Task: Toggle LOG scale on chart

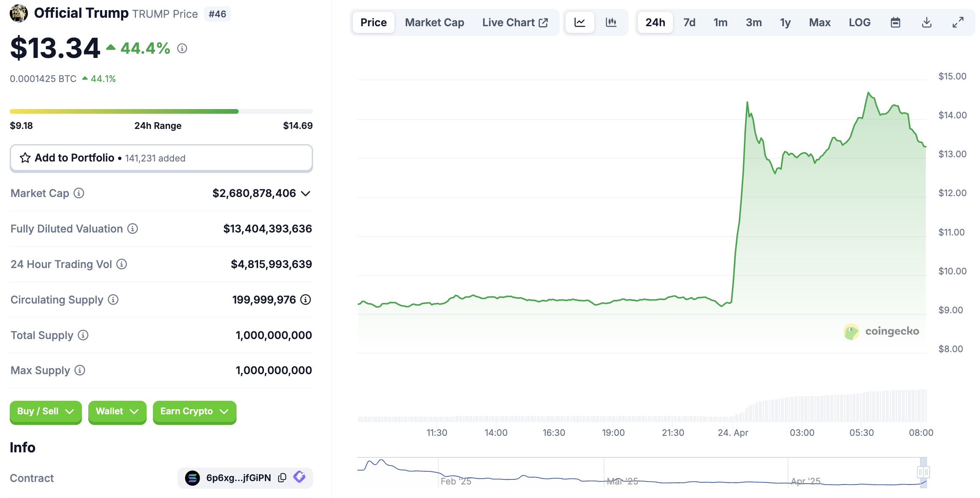Action: (x=859, y=22)
